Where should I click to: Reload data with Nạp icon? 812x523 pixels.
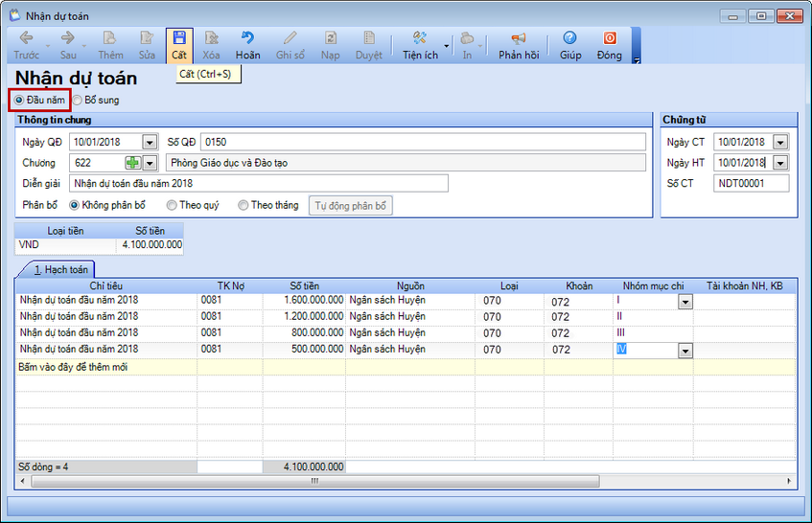330,46
